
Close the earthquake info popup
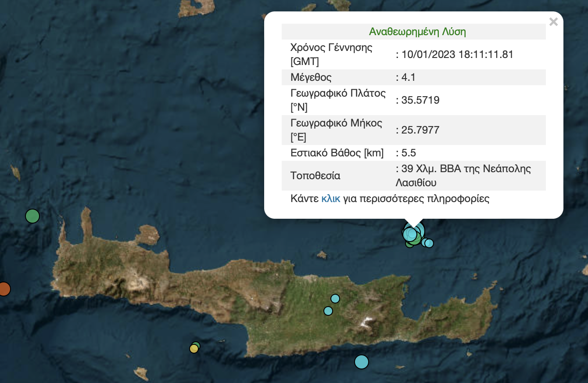point(553,22)
